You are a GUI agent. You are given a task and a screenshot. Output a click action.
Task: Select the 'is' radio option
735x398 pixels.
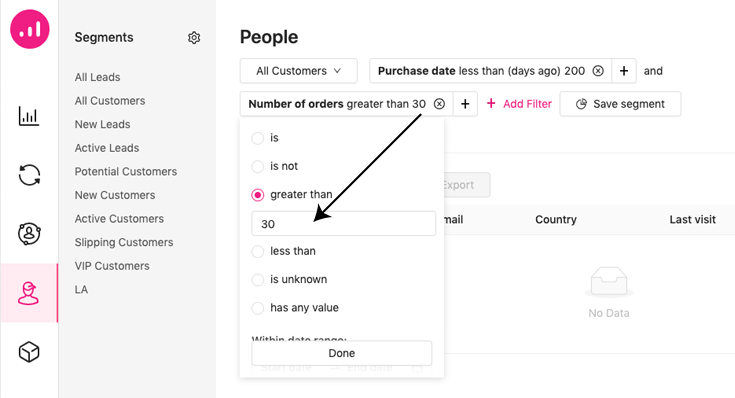257,138
